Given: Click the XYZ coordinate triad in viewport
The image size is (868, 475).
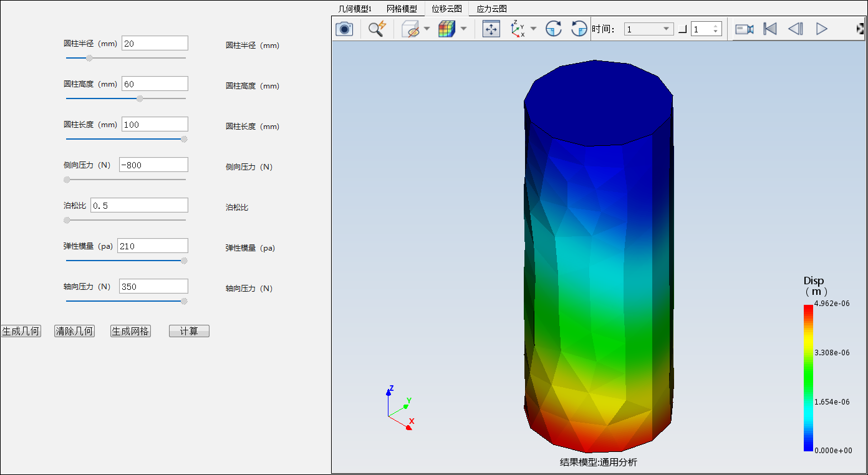Looking at the screenshot, I should 400,408.
